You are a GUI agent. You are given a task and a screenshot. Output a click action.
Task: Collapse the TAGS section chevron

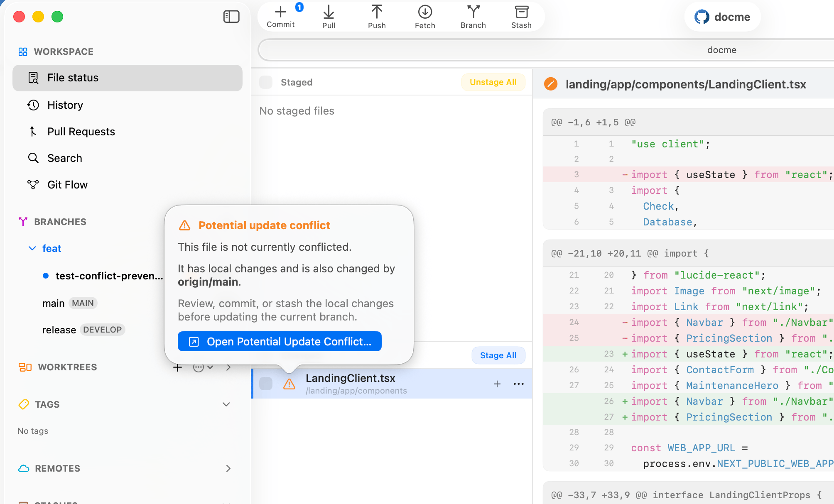(x=226, y=404)
